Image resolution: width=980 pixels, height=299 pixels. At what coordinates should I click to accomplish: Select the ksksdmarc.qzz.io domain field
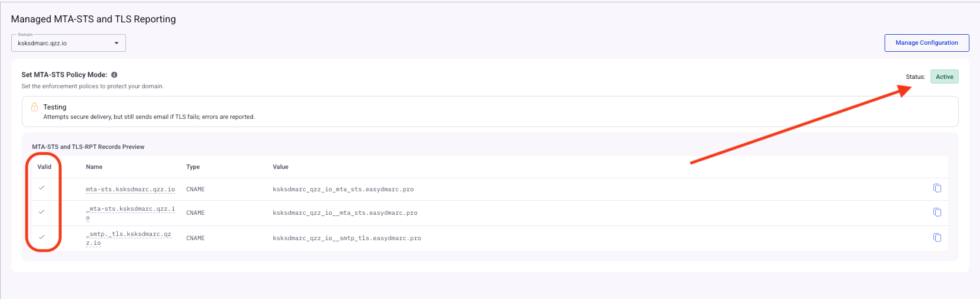(x=68, y=43)
